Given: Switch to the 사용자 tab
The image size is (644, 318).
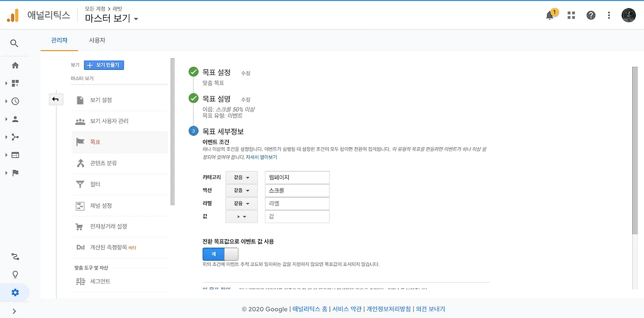Looking at the screenshot, I should pyautogui.click(x=97, y=40).
